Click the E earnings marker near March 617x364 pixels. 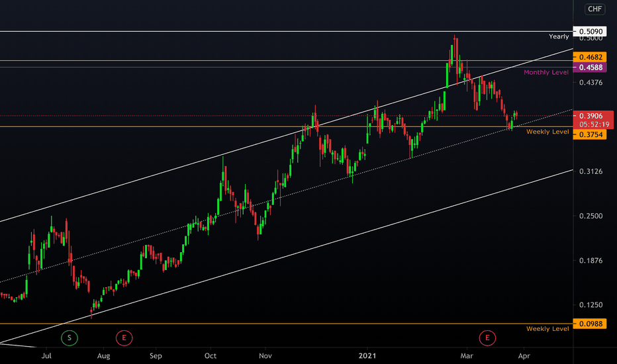pyautogui.click(x=487, y=338)
